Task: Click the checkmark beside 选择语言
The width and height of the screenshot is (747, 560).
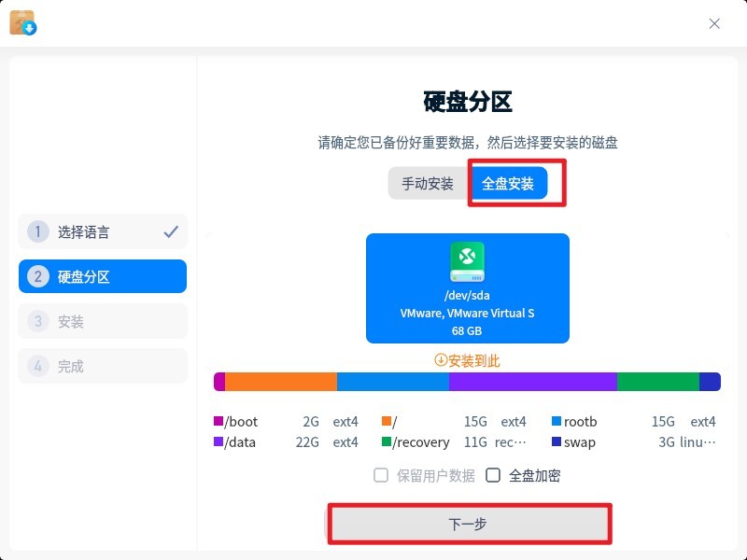Action: point(171,231)
